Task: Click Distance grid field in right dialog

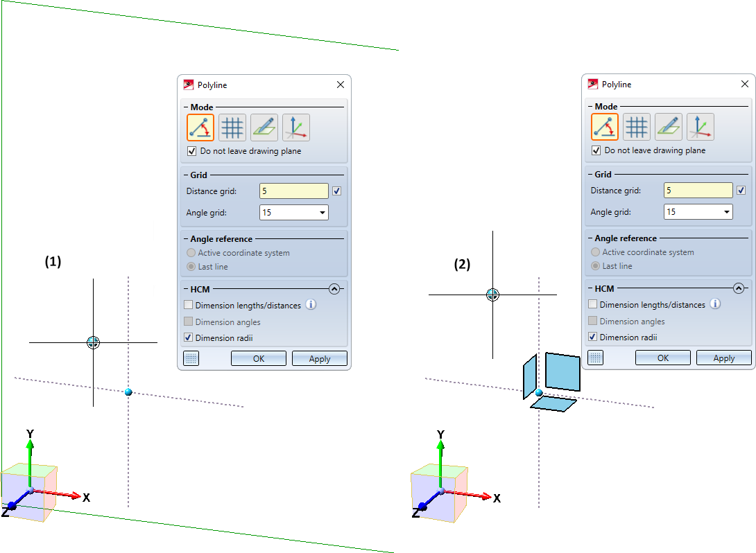Action: pyautogui.click(x=698, y=191)
